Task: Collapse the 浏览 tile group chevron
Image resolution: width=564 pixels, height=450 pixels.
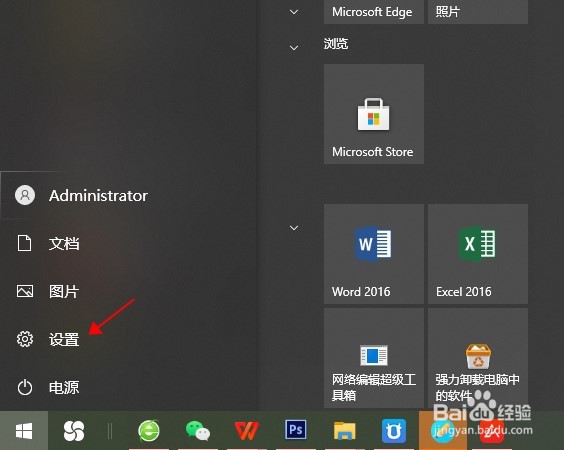Action: pyautogui.click(x=294, y=47)
